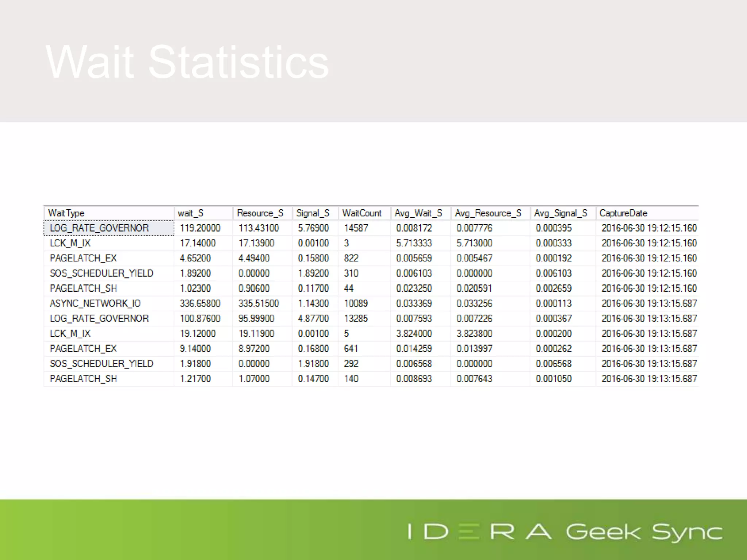
Task: Click the IDERA Geek Sync logo
Action: click(565, 532)
